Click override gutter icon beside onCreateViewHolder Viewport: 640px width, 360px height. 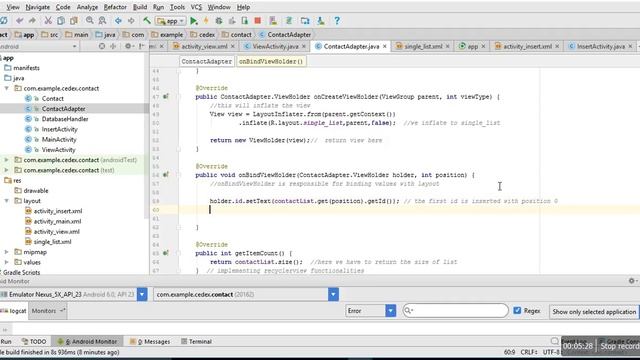click(165, 97)
